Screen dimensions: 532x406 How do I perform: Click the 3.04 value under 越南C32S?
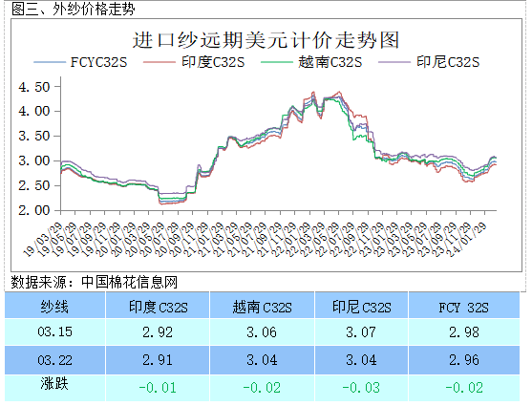tap(262, 360)
